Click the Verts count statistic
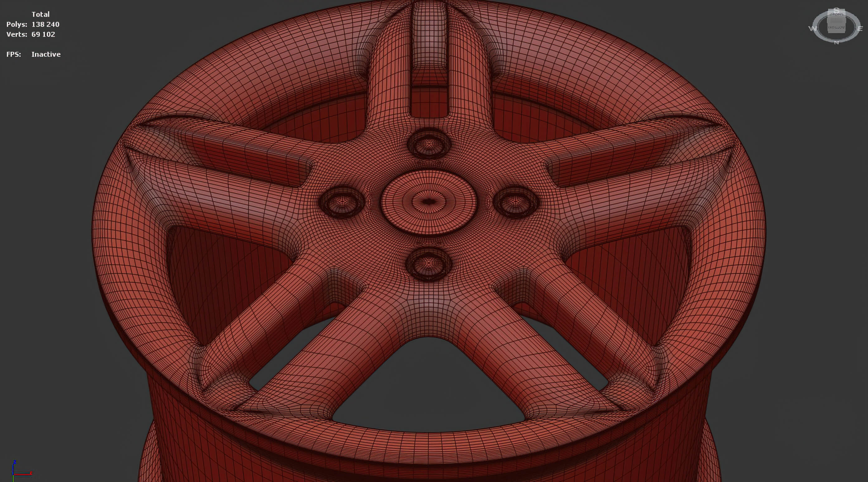 (x=43, y=34)
